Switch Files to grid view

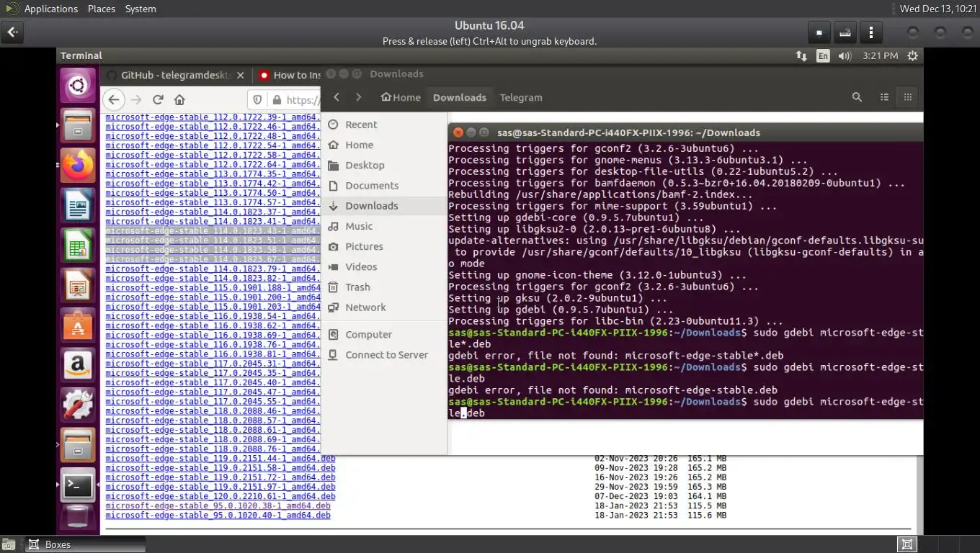(x=908, y=97)
